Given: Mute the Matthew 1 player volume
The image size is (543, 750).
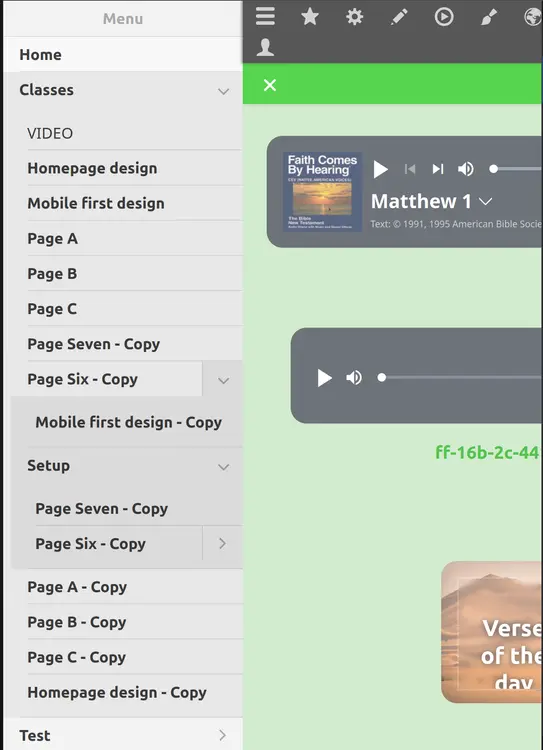Looking at the screenshot, I should coord(465,169).
